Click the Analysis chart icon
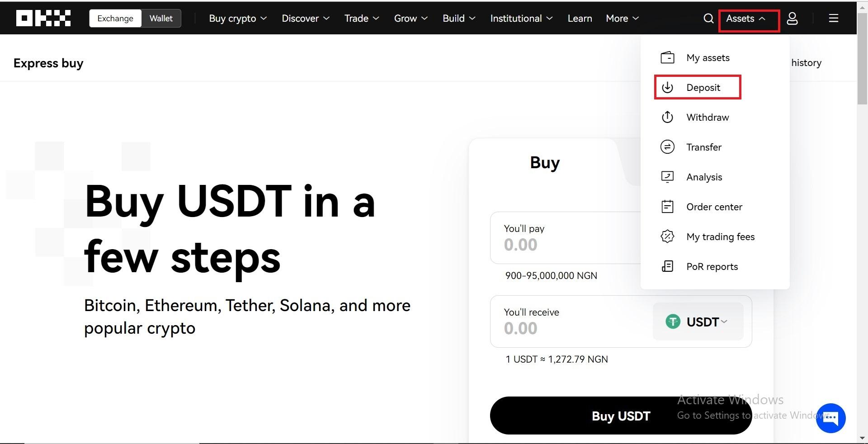Image resolution: width=868 pixels, height=444 pixels. [x=667, y=177]
